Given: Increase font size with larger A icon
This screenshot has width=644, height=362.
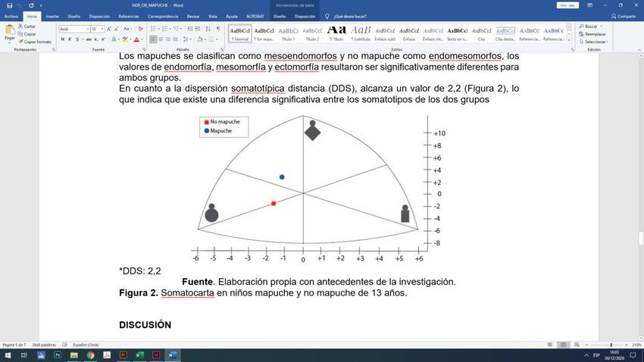Looking at the screenshot, I should point(109,29).
